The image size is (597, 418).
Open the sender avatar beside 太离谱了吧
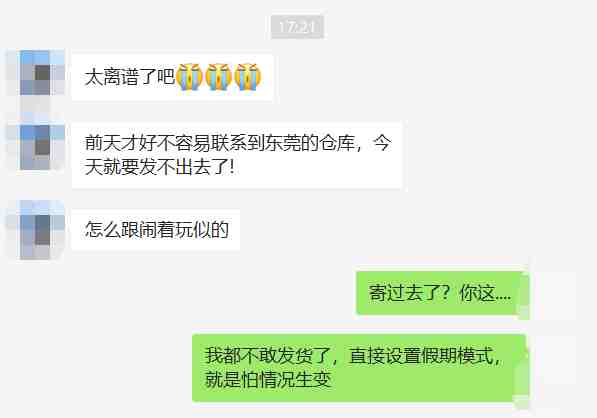point(36,72)
